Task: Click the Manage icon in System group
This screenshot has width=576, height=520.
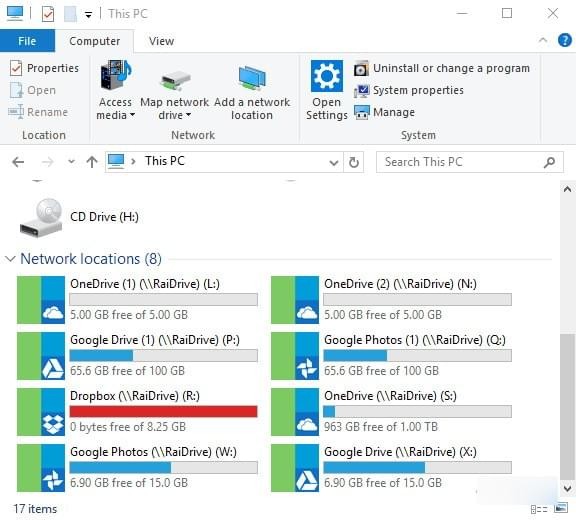Action: tap(361, 112)
